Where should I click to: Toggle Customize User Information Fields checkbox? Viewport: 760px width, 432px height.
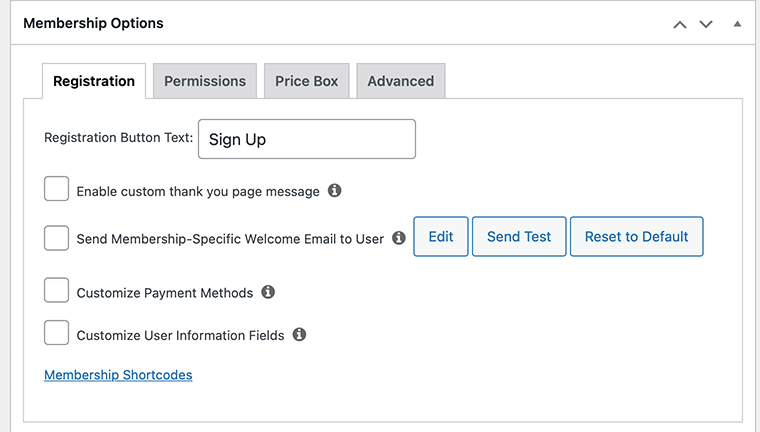coord(57,334)
